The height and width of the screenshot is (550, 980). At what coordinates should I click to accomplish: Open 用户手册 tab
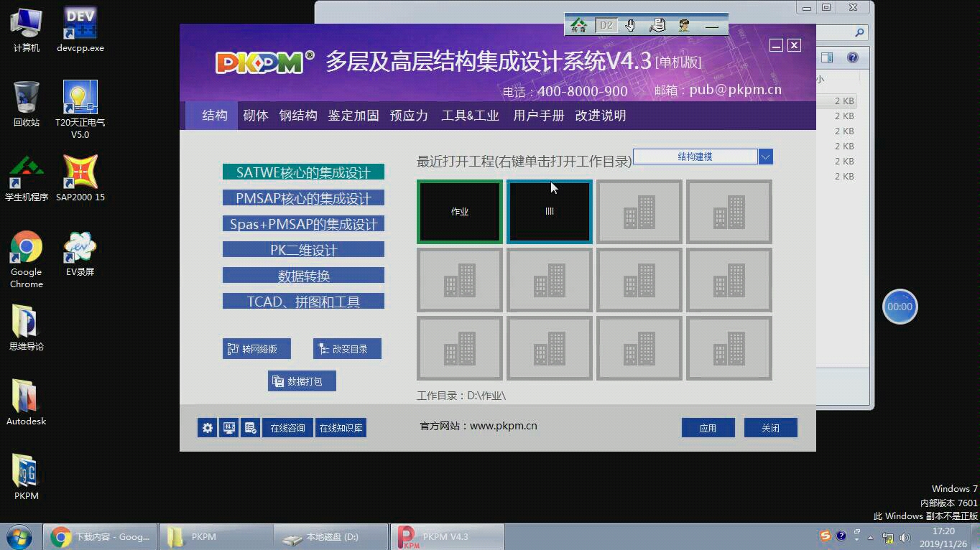(539, 116)
